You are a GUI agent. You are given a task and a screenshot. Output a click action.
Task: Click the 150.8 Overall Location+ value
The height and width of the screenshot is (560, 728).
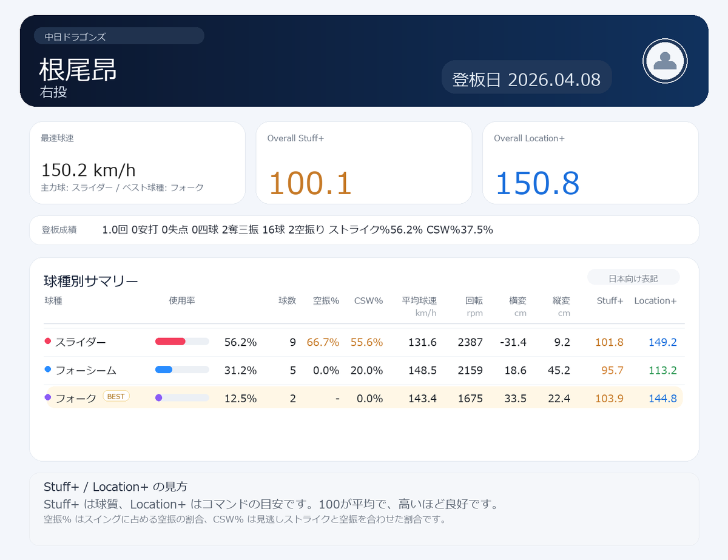[x=538, y=183]
